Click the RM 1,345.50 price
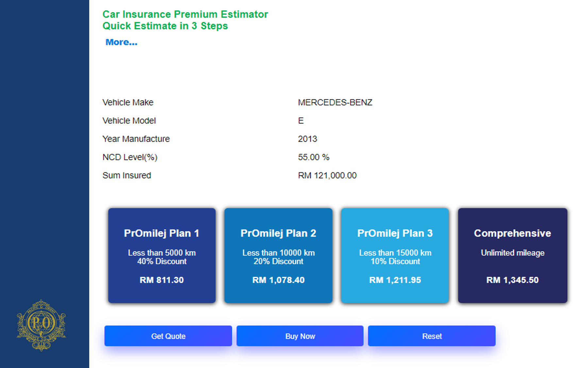 coord(512,280)
